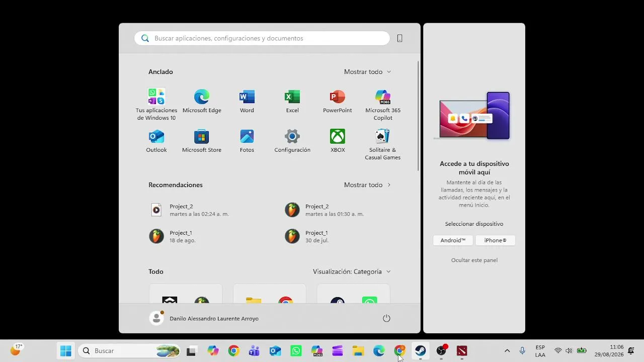The width and height of the screenshot is (644, 362).
Task: Switch to Dota 2 on the taskbar
Action: 462,351
